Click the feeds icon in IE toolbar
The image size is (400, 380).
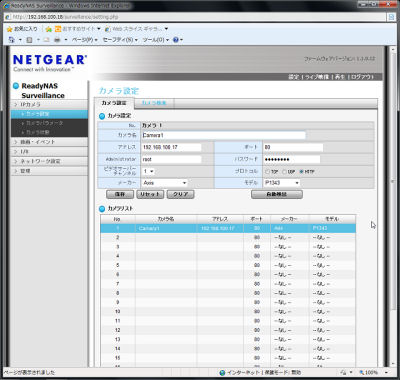(29, 40)
